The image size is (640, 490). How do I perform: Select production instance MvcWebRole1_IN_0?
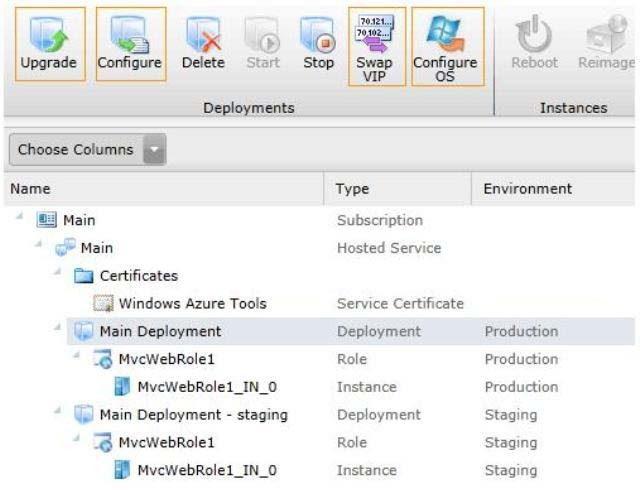click(207, 387)
